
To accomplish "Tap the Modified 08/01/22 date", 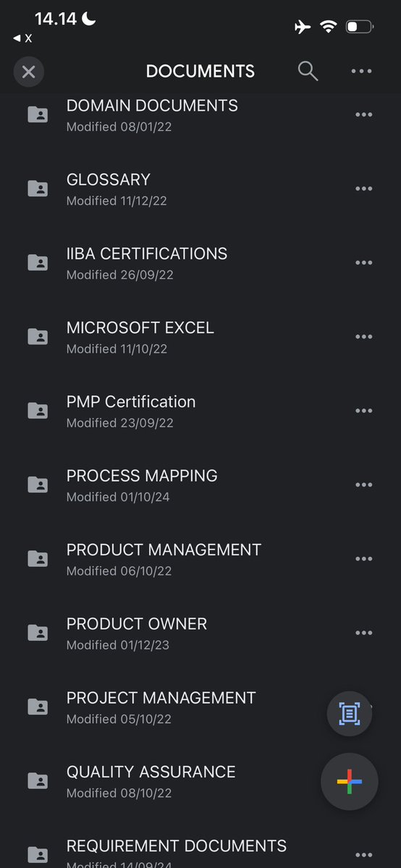I will 119,127.
